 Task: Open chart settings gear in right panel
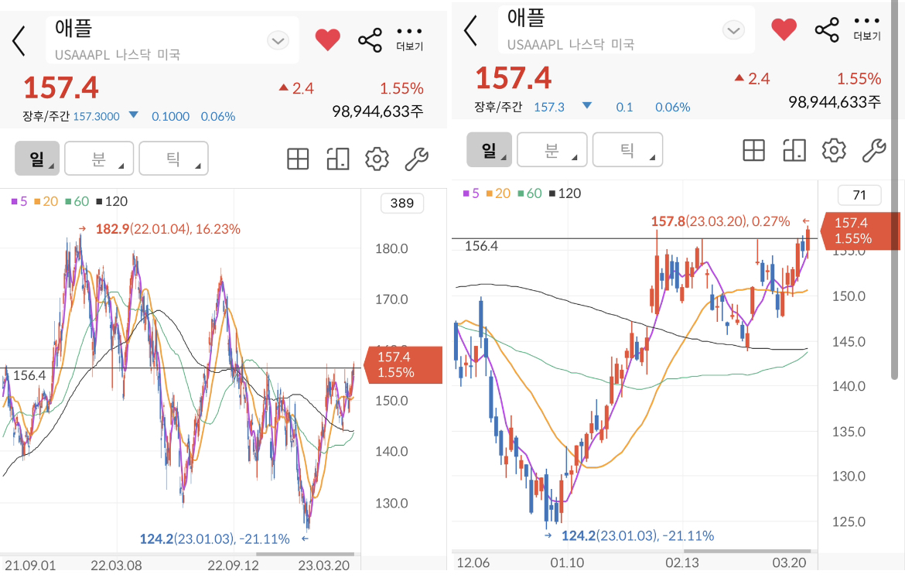point(834,150)
